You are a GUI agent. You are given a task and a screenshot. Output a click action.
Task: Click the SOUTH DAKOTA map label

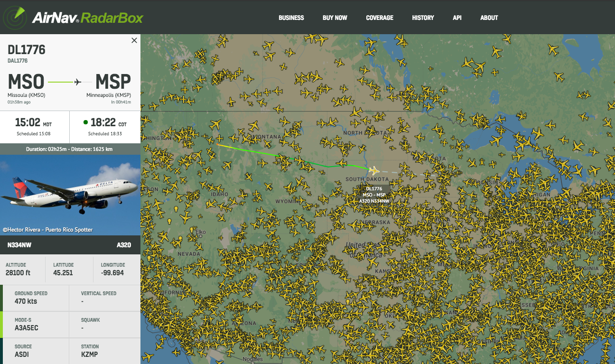point(367,179)
